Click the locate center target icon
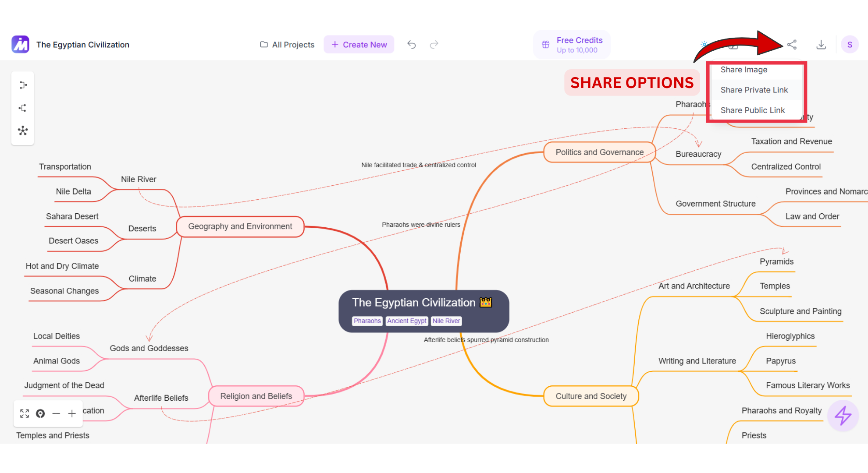This screenshot has height=473, width=868. (40, 413)
